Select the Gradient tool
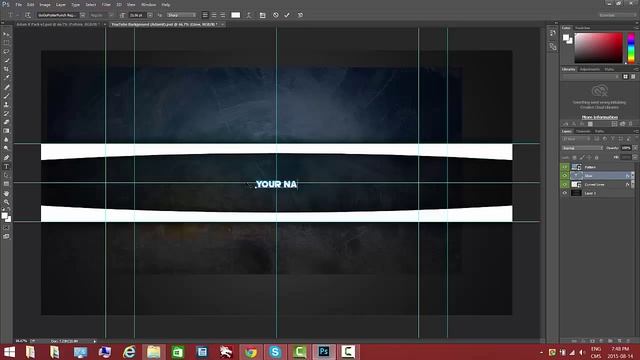Viewport: 640px width, 360px height. tap(7, 131)
